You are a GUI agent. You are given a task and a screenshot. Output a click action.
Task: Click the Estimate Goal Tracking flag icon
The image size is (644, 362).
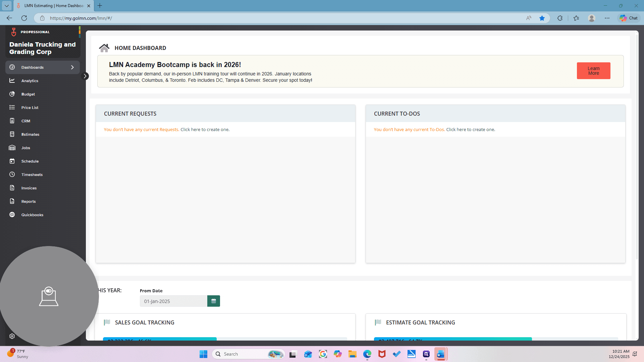point(378,322)
